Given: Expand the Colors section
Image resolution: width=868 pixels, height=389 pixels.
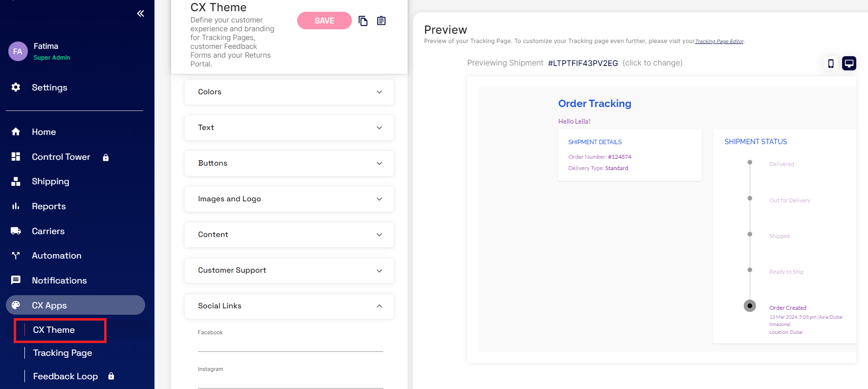Looking at the screenshot, I should [x=289, y=92].
